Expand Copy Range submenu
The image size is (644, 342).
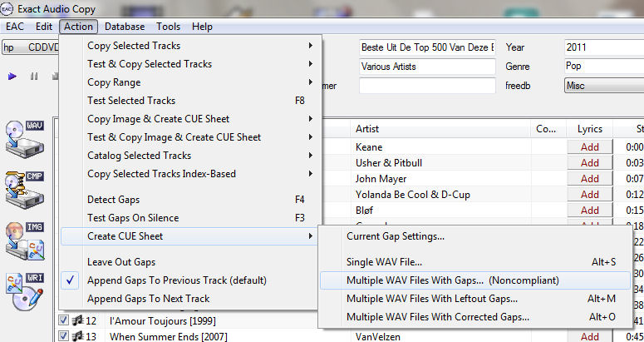189,82
